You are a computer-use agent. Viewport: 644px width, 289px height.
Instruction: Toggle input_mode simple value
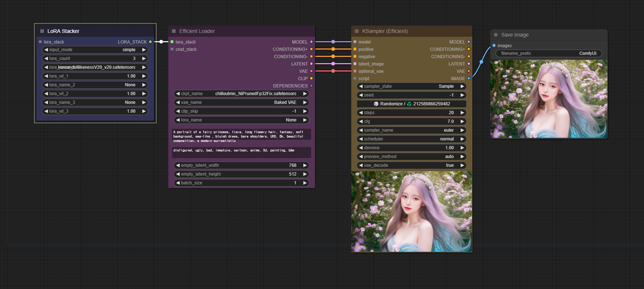[95, 50]
